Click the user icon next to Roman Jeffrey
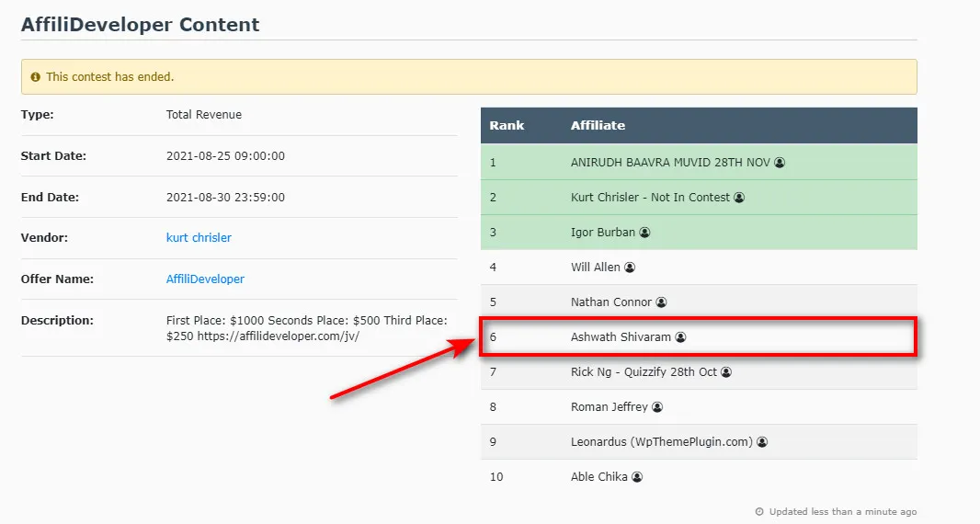980x524 pixels. coord(657,407)
